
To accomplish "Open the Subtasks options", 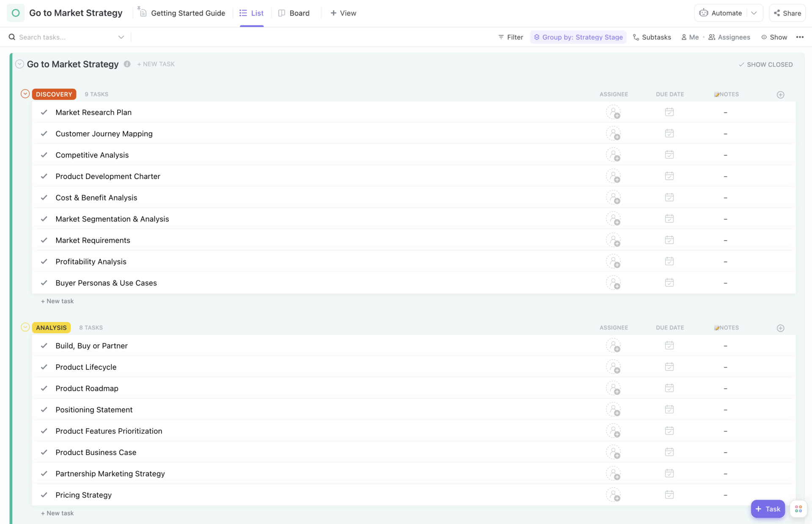I will click(x=652, y=37).
